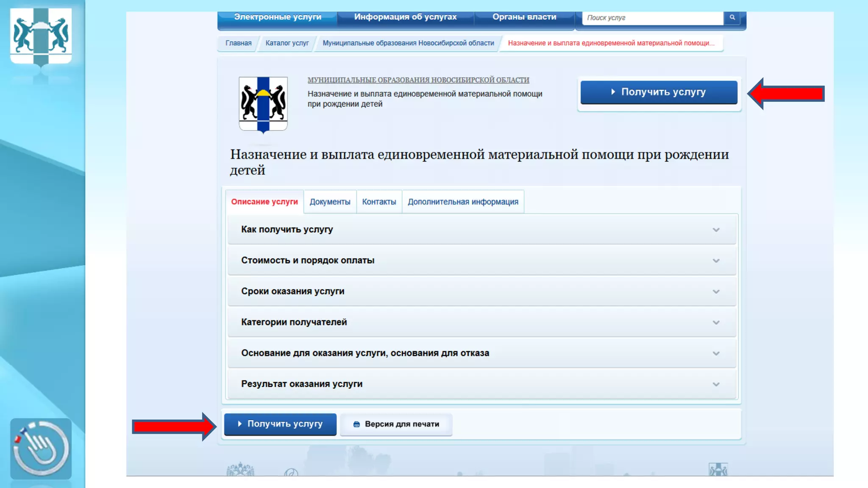Open Версия для печати

[x=396, y=424]
